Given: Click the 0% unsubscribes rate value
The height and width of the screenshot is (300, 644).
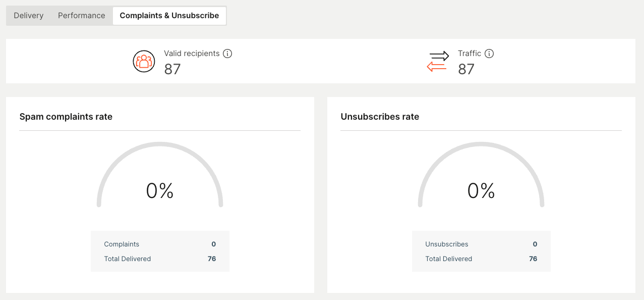Looking at the screenshot, I should (481, 191).
